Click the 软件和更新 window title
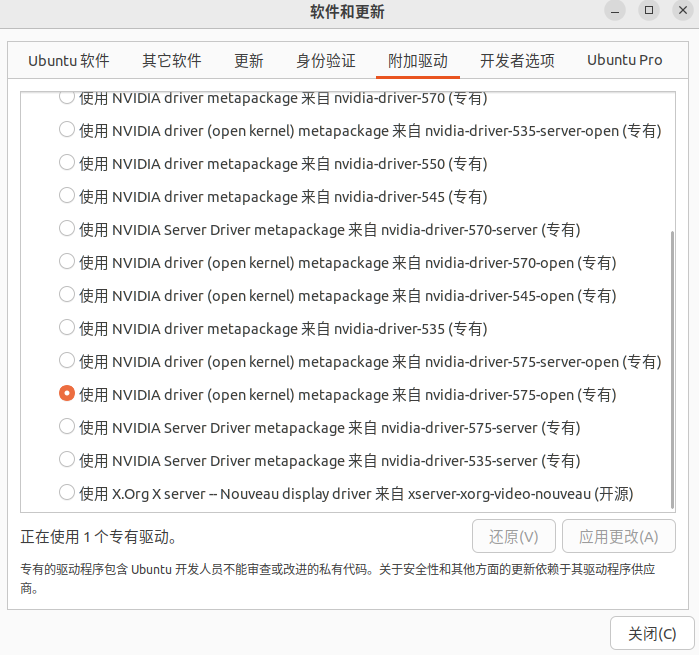Screen dimensions: 699x655 pos(347,12)
